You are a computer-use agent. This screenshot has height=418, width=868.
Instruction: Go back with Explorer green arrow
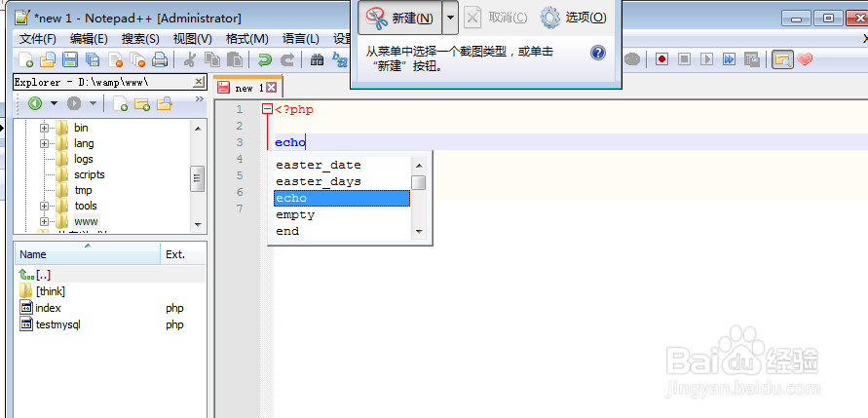pyautogui.click(x=35, y=103)
